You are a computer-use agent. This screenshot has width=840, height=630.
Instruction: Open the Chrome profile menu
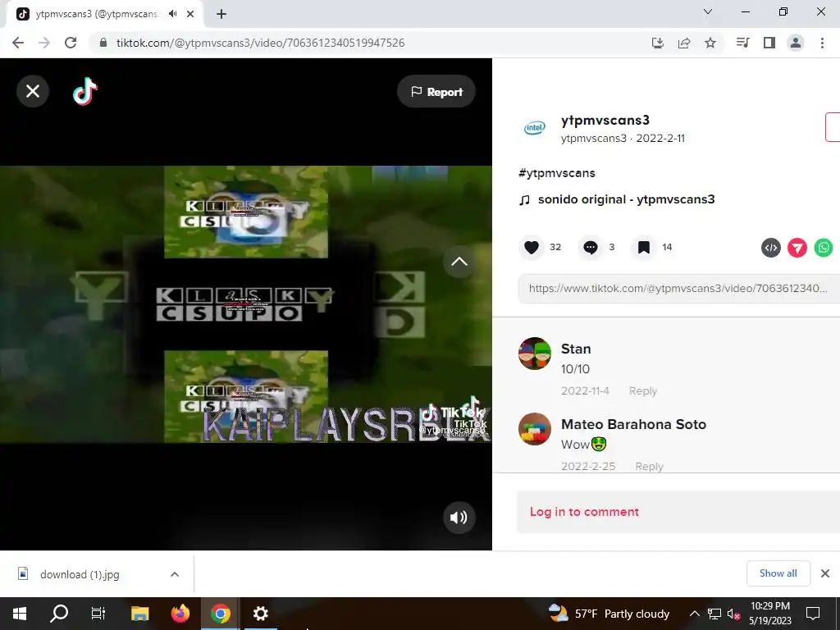click(x=796, y=43)
